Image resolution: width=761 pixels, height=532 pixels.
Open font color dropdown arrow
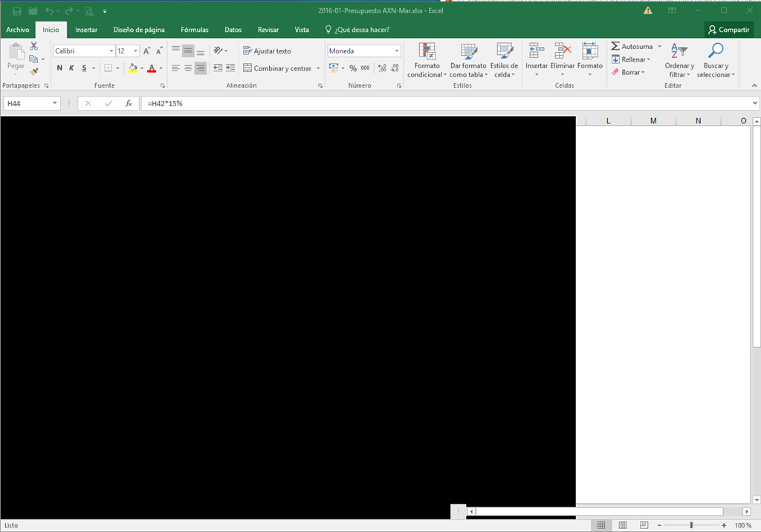(x=161, y=68)
